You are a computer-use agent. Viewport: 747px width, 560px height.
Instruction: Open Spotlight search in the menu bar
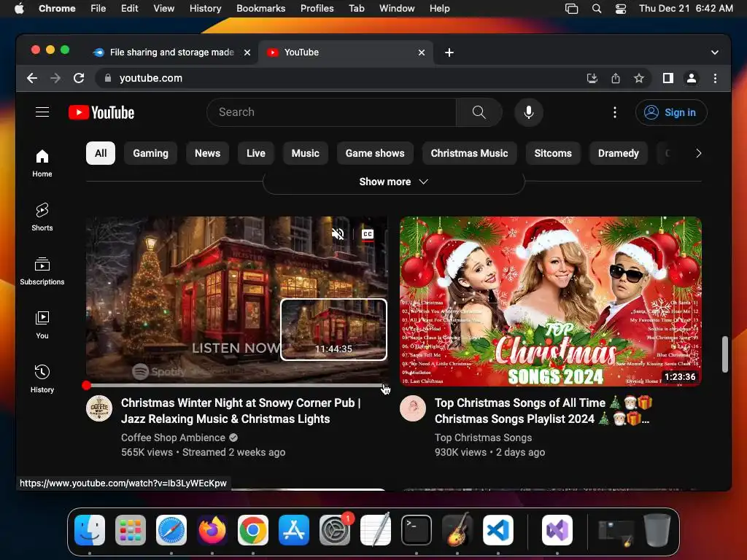coord(597,9)
